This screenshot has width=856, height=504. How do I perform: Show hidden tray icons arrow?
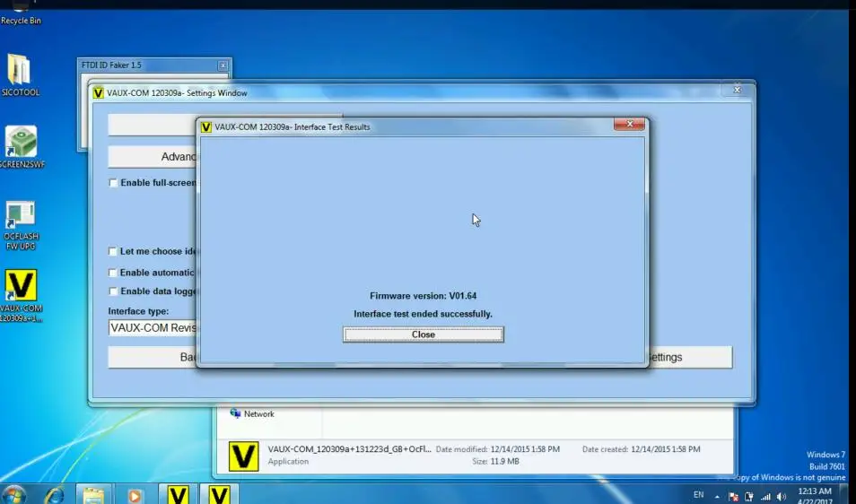(717, 497)
